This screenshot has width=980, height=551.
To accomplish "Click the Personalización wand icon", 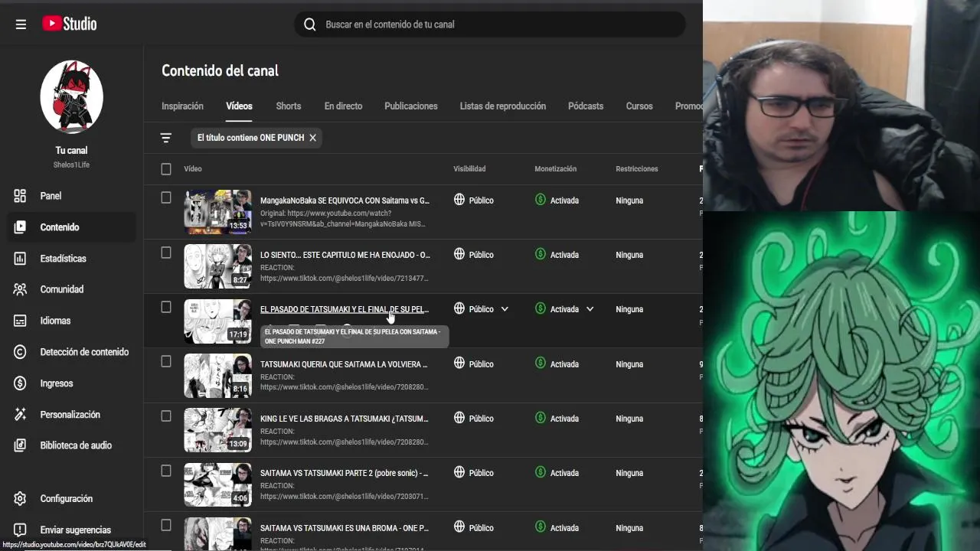I will tap(20, 415).
